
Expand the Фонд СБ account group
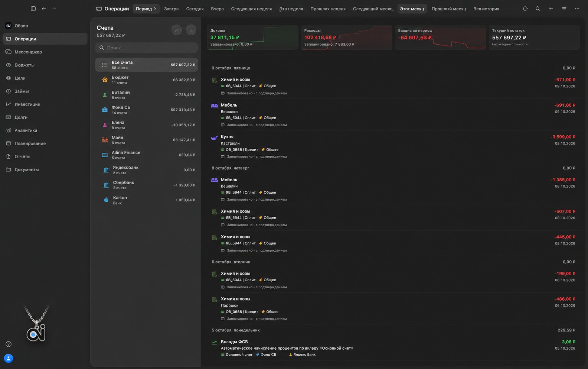tap(147, 110)
